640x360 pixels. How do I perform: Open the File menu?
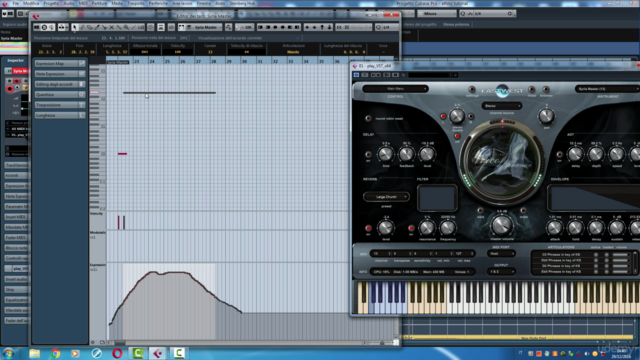(15, 3)
